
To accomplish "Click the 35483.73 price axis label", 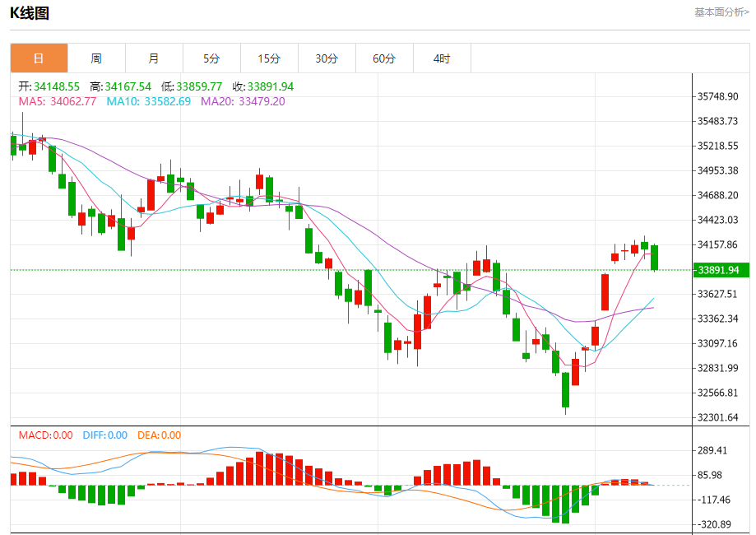I will [718, 121].
